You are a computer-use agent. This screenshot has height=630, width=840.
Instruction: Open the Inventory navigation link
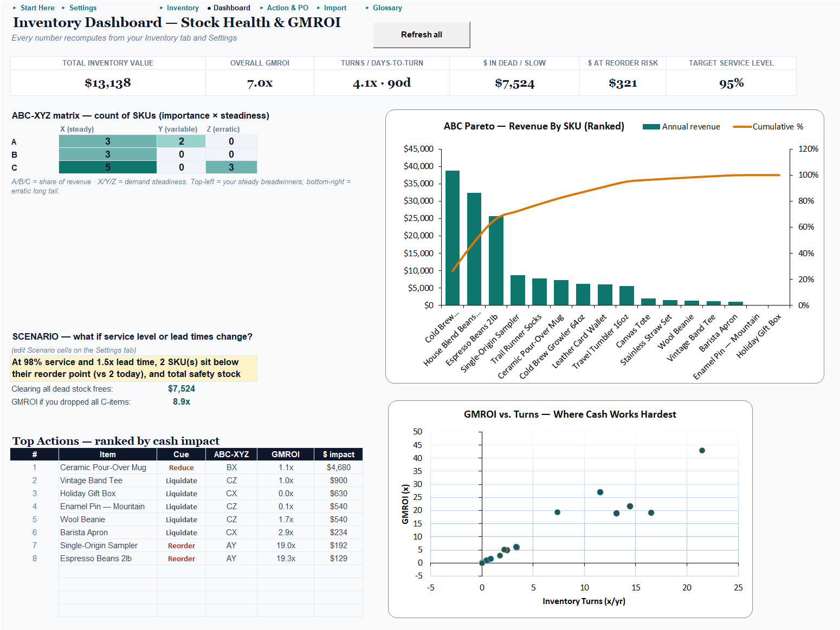183,8
